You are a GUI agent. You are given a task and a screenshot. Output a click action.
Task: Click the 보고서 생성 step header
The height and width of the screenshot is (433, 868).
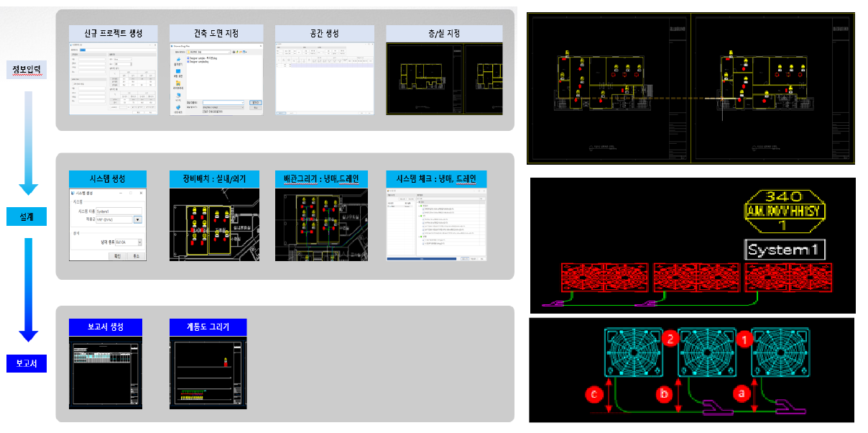pyautogui.click(x=106, y=327)
